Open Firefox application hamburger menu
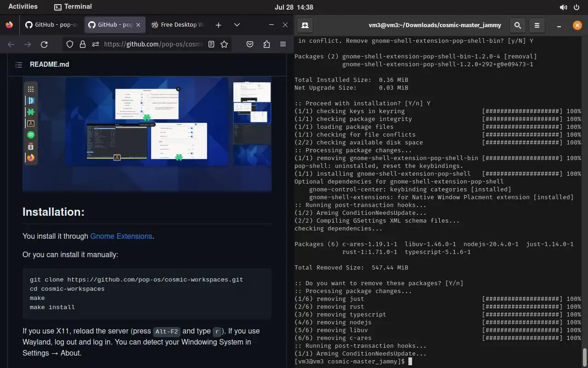The height and width of the screenshot is (368, 588). point(283,44)
